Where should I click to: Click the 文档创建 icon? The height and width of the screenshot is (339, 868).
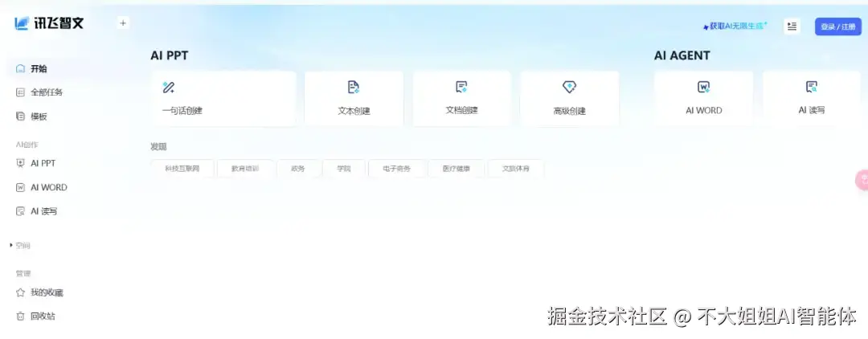click(461, 87)
